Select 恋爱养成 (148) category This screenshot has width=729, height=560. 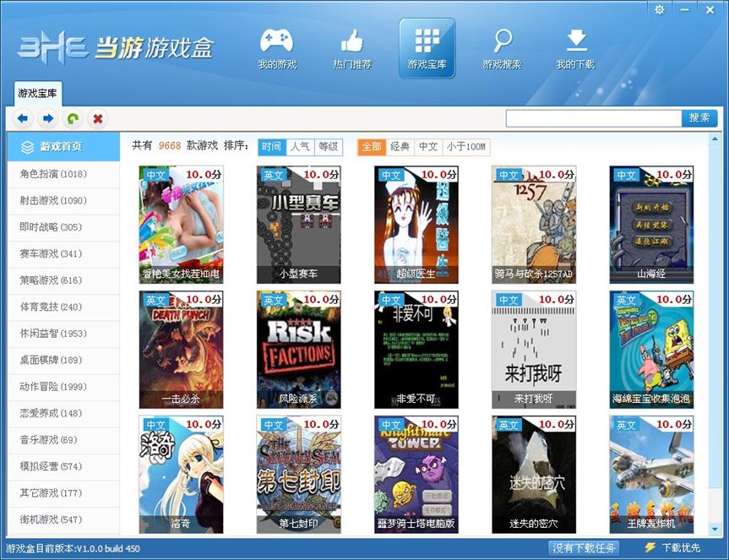(63, 413)
